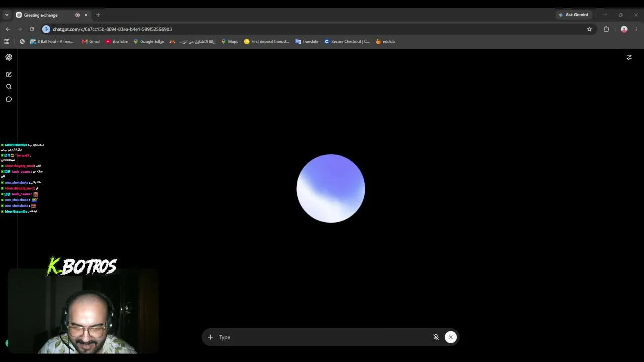Open the tab search dropdown arrow
Viewport: 644px width, 362px height.
(x=7, y=15)
